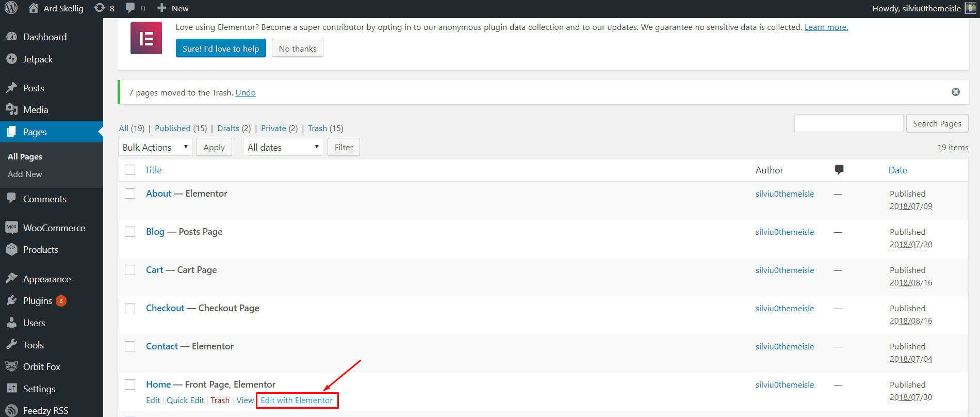Check the select-all checkbox beside Title
This screenshot has width=980, height=417.
tap(130, 170)
